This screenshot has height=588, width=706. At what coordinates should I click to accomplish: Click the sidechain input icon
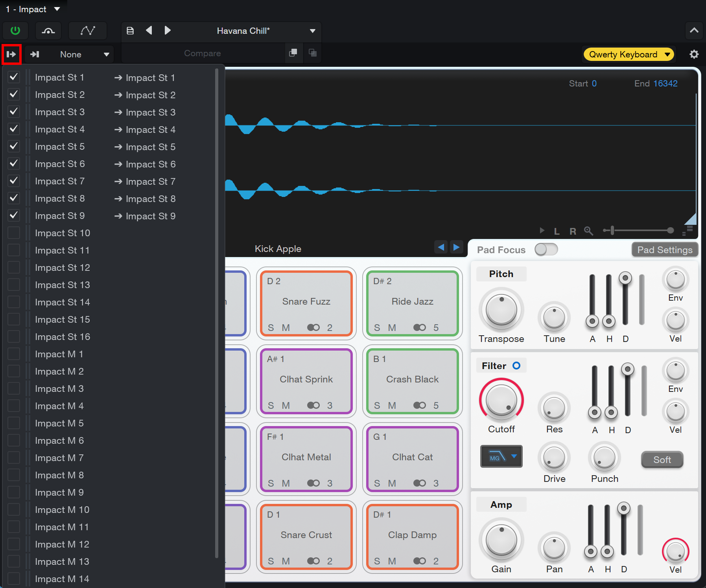35,54
